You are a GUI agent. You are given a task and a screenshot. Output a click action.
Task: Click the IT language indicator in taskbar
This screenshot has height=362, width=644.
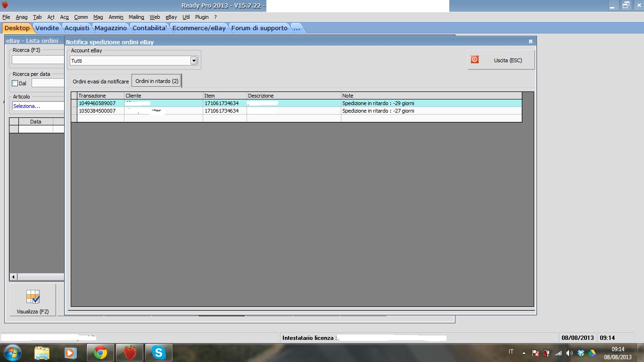511,352
